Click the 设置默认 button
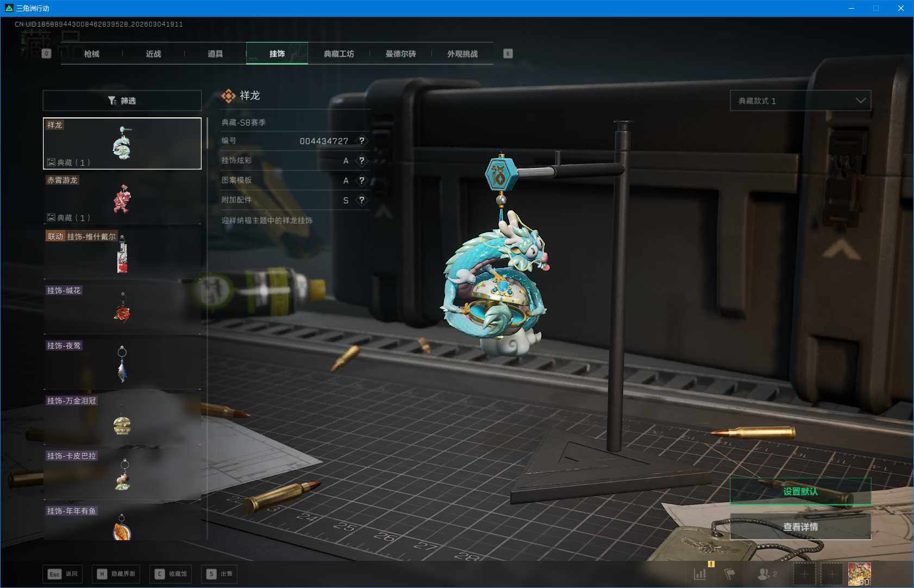914x588 pixels. (800, 491)
